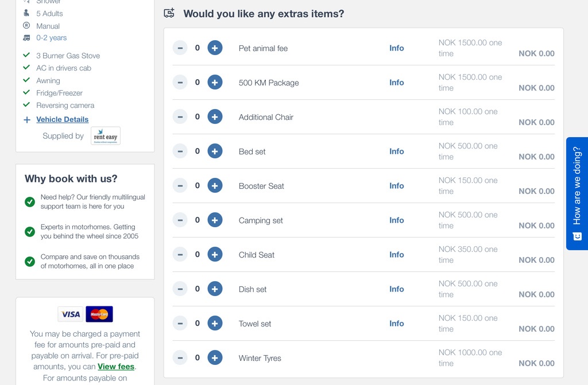Image resolution: width=588 pixels, height=385 pixels.
Task: Add a Child Seat with plus button
Action: click(x=215, y=255)
